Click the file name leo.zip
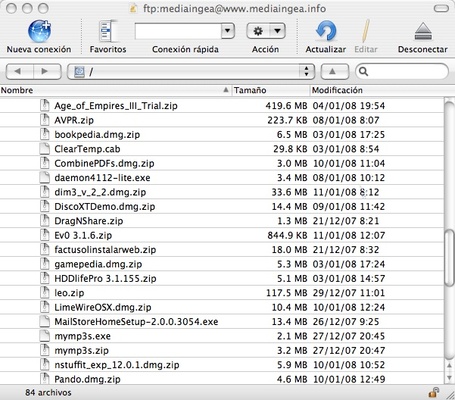The image size is (455, 400). tap(69, 293)
